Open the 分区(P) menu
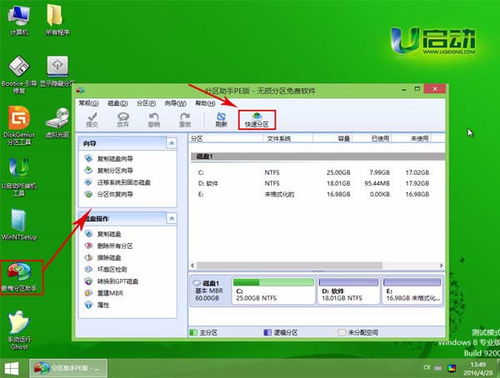 coord(146,103)
